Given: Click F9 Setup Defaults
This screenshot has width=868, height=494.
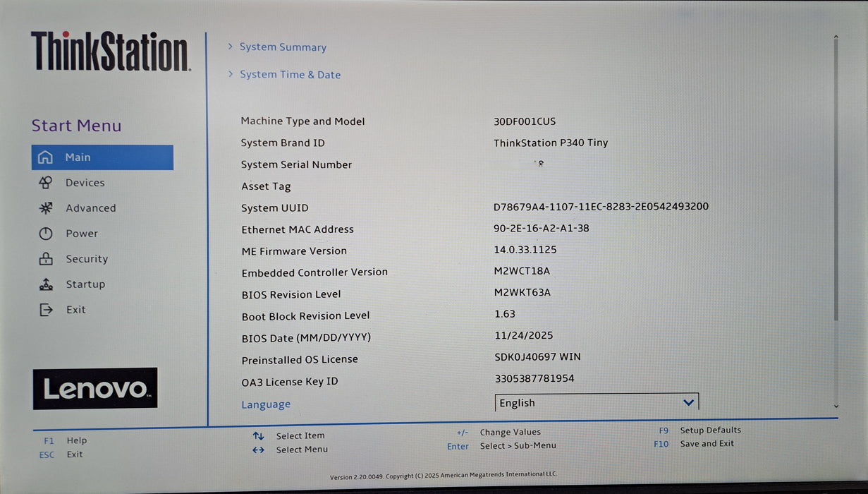Looking at the screenshot, I should tap(700, 430).
